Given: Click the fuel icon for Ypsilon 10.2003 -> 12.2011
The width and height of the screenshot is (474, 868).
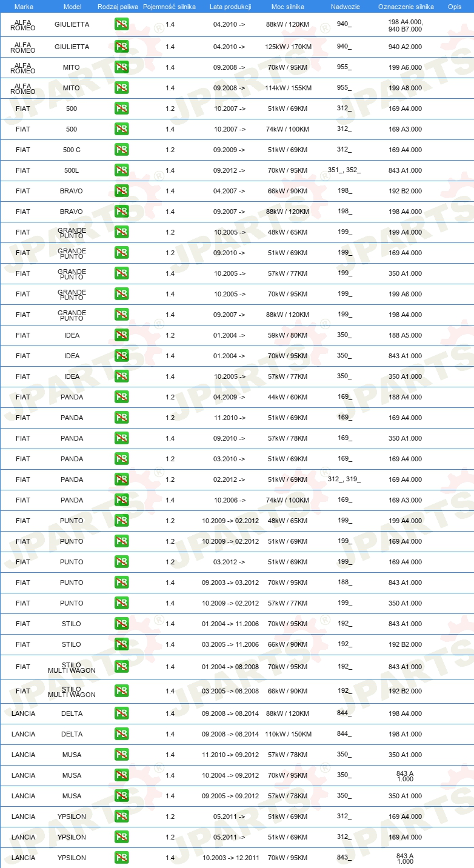Looking at the screenshot, I should pos(122,858).
